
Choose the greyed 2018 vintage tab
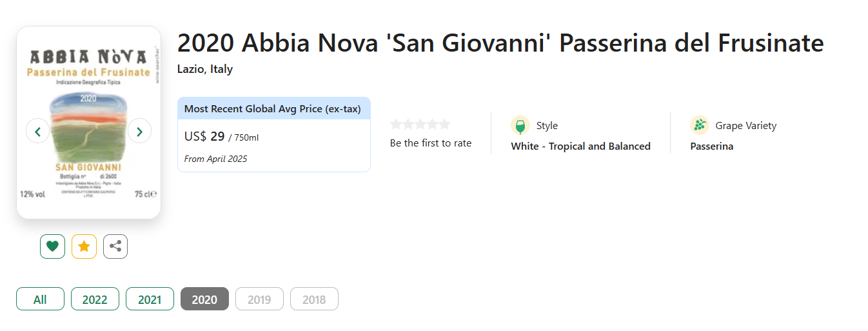point(314,299)
